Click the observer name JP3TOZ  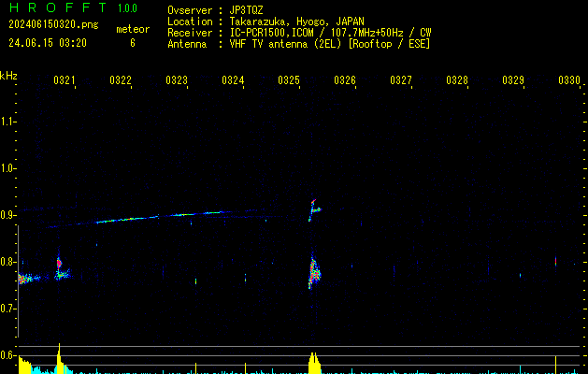point(246,9)
